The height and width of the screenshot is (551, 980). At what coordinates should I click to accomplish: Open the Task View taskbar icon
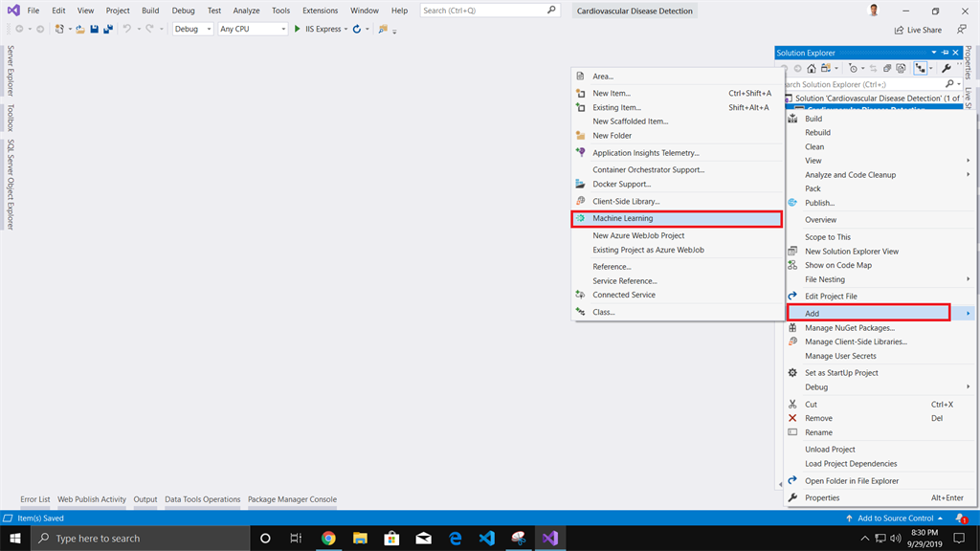297,538
